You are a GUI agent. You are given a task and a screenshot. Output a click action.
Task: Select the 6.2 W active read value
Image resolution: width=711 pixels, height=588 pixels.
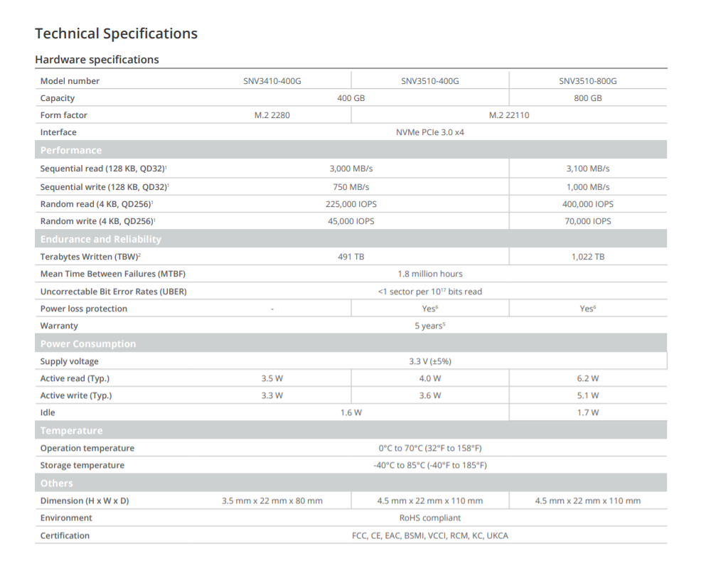point(587,378)
